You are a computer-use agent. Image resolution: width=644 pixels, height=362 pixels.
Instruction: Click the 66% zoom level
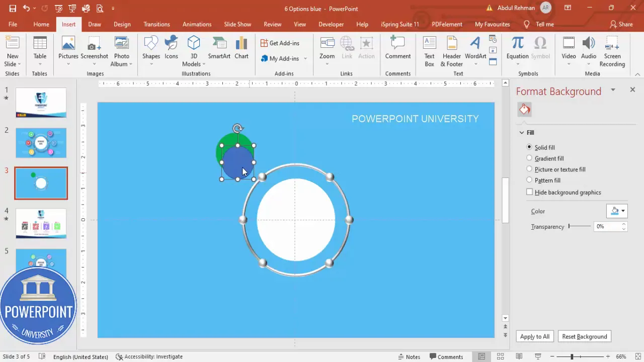(x=621, y=356)
